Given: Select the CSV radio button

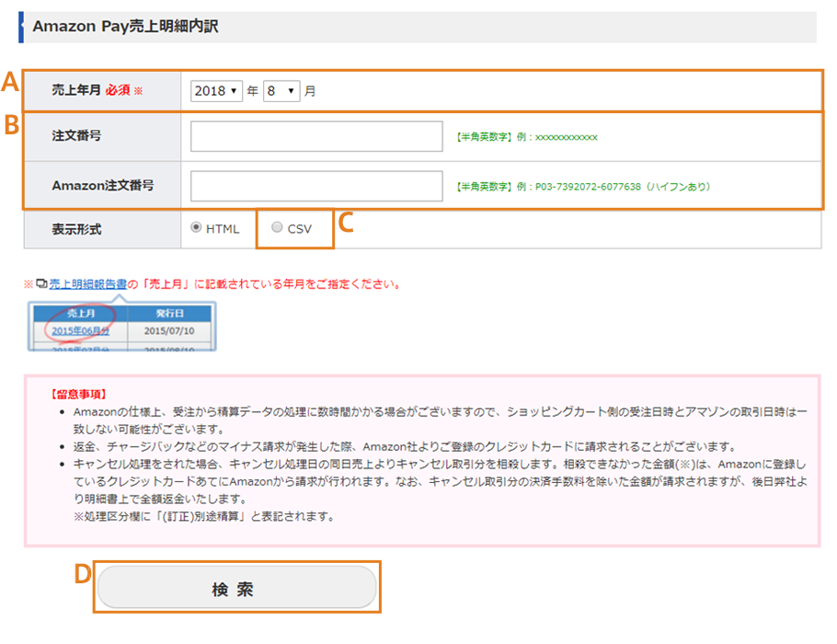Looking at the screenshot, I should (277, 227).
